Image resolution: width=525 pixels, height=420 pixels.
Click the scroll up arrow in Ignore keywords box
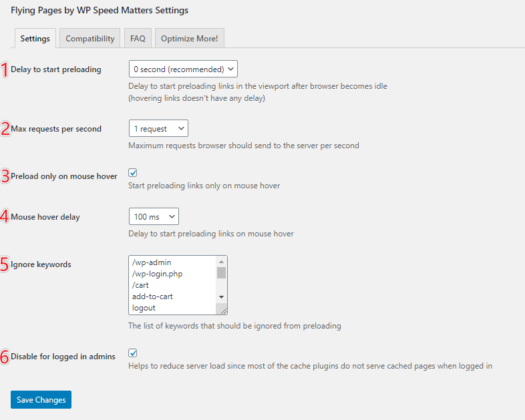coord(222,261)
